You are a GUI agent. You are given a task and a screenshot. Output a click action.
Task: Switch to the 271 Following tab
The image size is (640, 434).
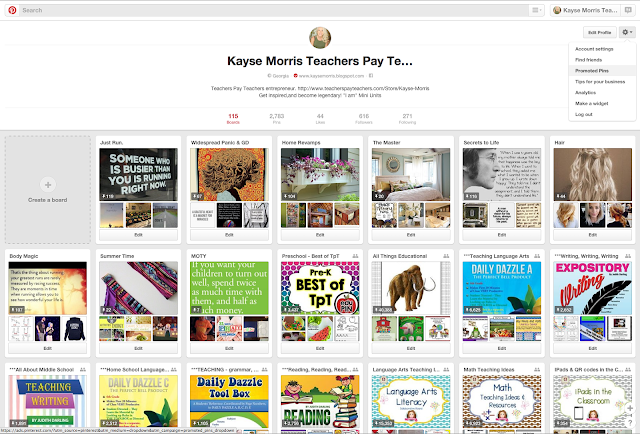coord(407,119)
